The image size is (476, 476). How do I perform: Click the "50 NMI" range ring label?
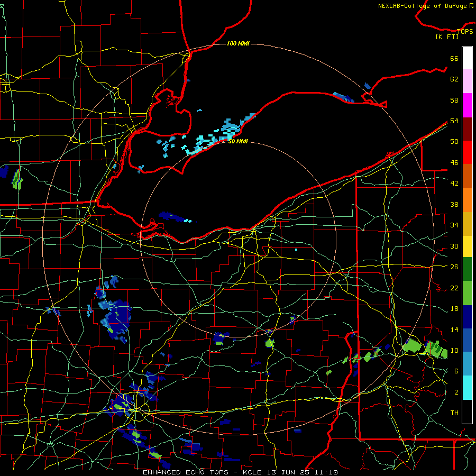click(x=238, y=141)
